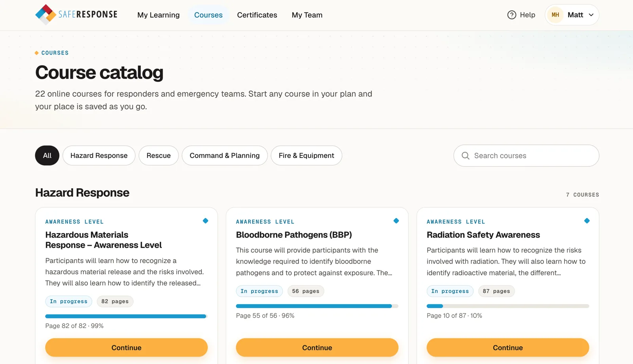The height and width of the screenshot is (364, 633).
Task: Click blue diamond on Radiation Safety card
Action: tap(587, 221)
